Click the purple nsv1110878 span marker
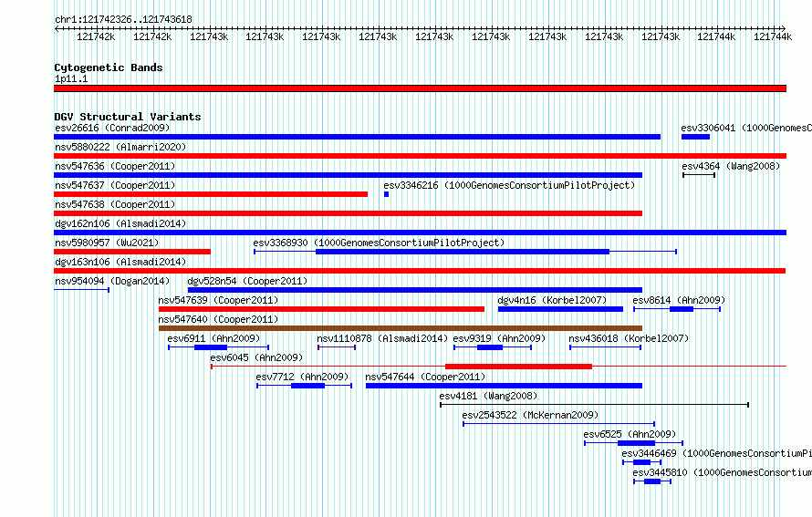 click(x=337, y=347)
